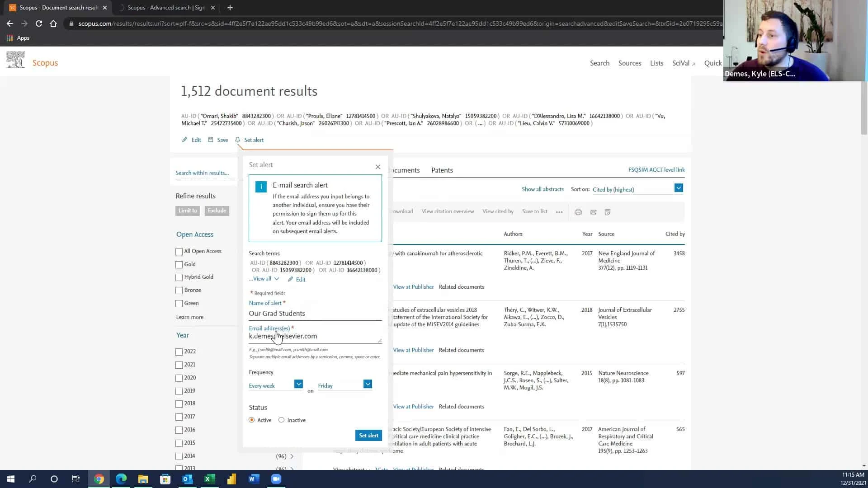This screenshot has width=868, height=488.
Task: Open Excel from the Windows taskbar
Action: click(x=209, y=479)
